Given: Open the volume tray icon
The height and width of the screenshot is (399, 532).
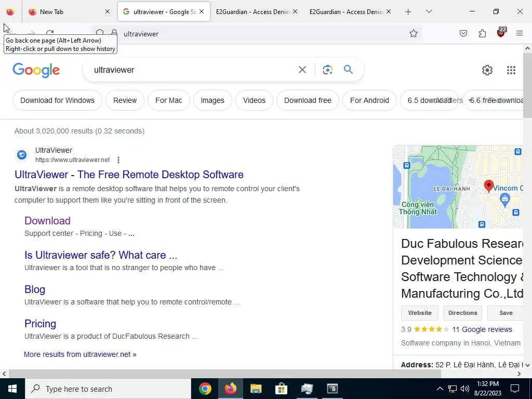Looking at the screenshot, I should click(x=465, y=389).
